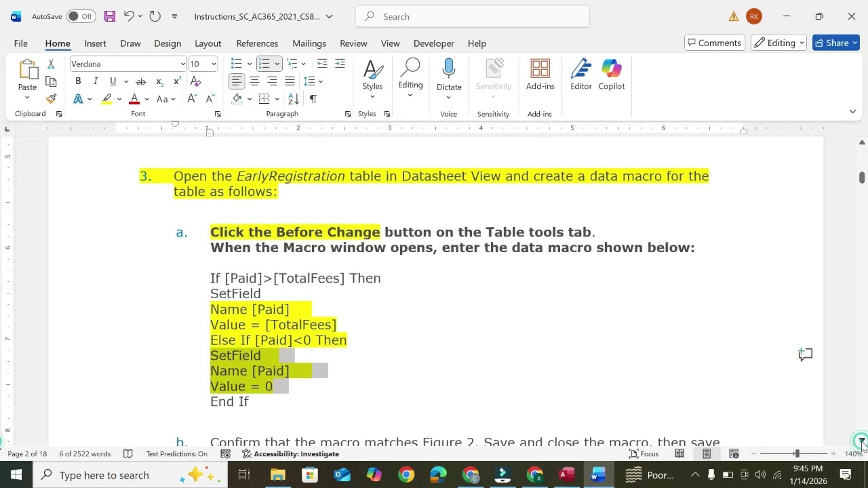Set paragraph alignment to left

coord(237,81)
